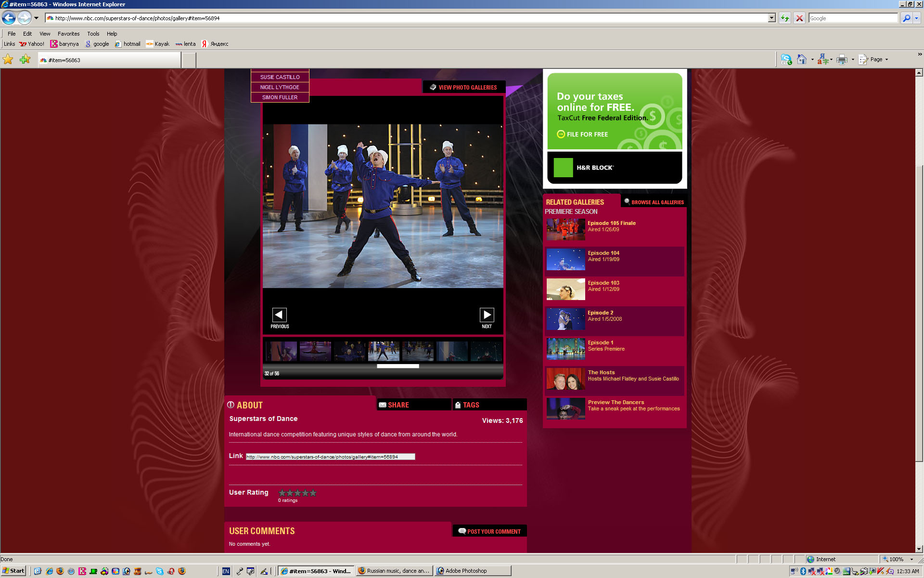This screenshot has height=578, width=924.
Task: Click the browser Back arrow button
Action: (x=9, y=18)
